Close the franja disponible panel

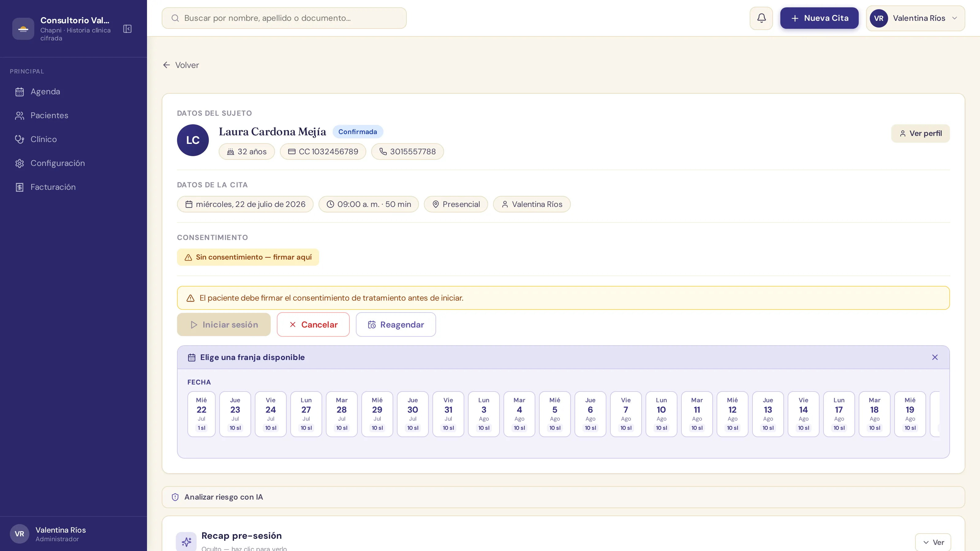coord(935,357)
